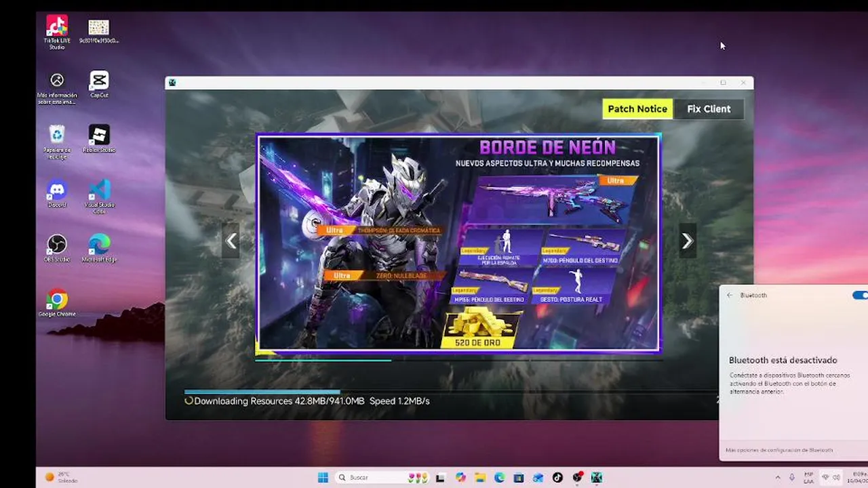Open the Roblox Studio desktop shortcut
Viewport: 868px width, 488px height.
pos(99,139)
